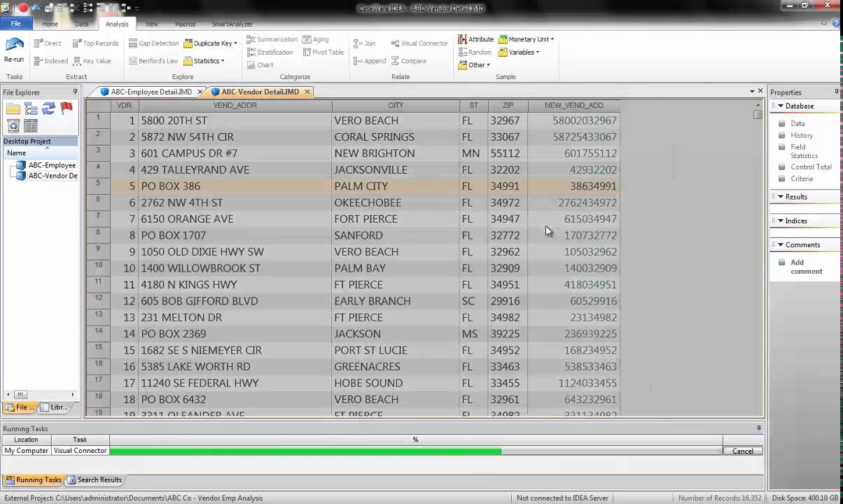Click the hierarchy view icon in File Explorer
The height and width of the screenshot is (504, 843).
tap(31, 108)
